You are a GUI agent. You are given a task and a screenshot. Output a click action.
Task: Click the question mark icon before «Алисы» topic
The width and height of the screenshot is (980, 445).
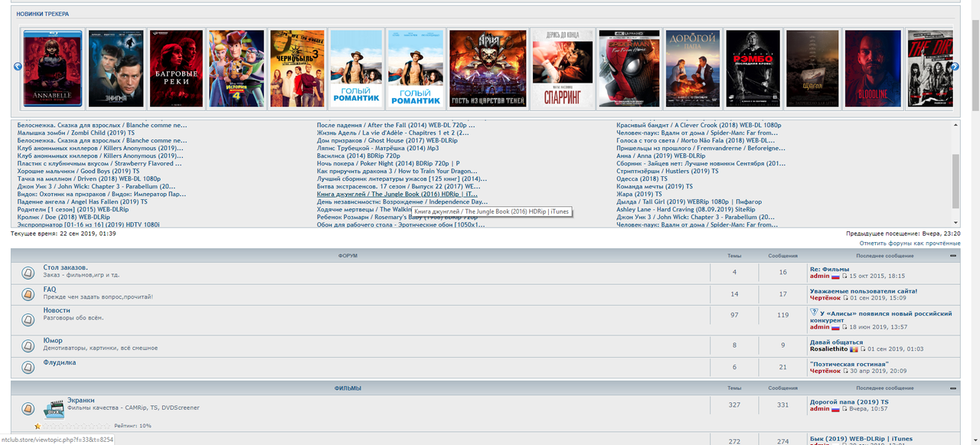[x=814, y=312]
